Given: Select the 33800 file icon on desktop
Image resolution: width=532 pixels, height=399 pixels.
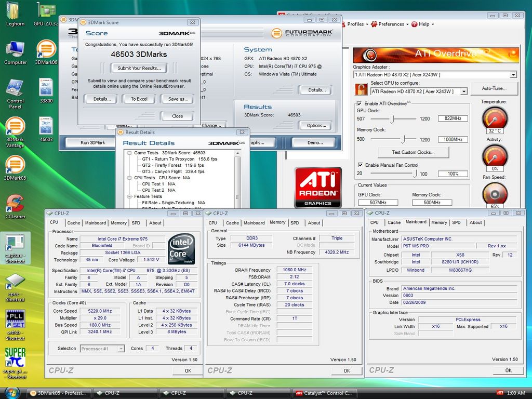Looking at the screenshot, I should (x=46, y=91).
